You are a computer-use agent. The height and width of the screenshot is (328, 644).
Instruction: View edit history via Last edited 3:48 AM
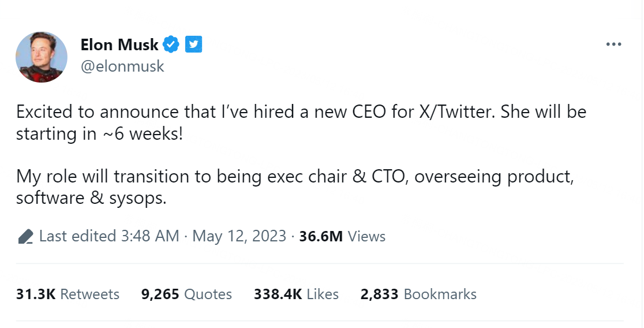pos(108,236)
